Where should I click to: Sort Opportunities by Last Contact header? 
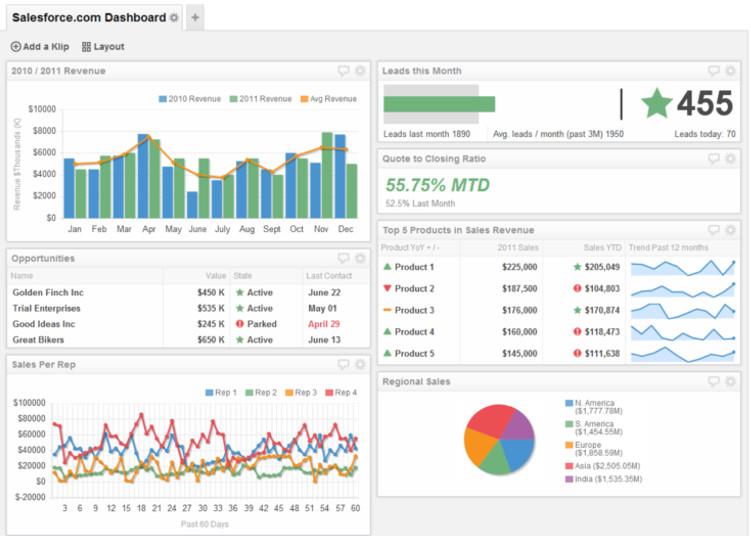329,275
